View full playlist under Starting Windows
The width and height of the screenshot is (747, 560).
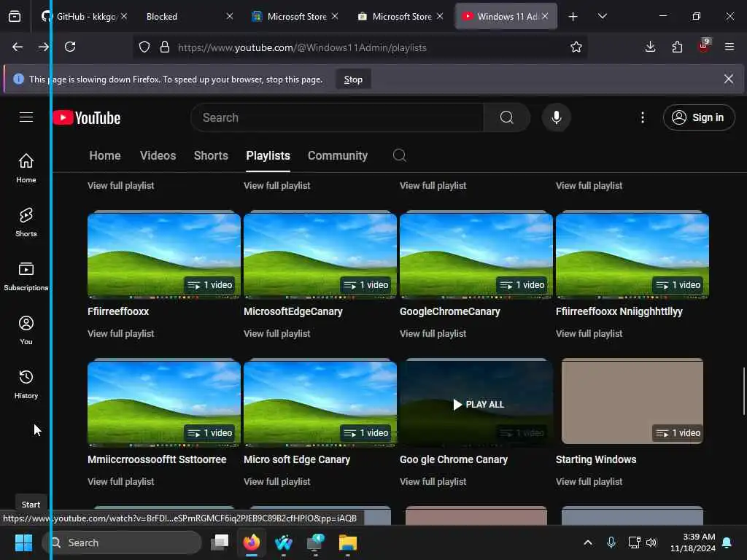coord(589,482)
